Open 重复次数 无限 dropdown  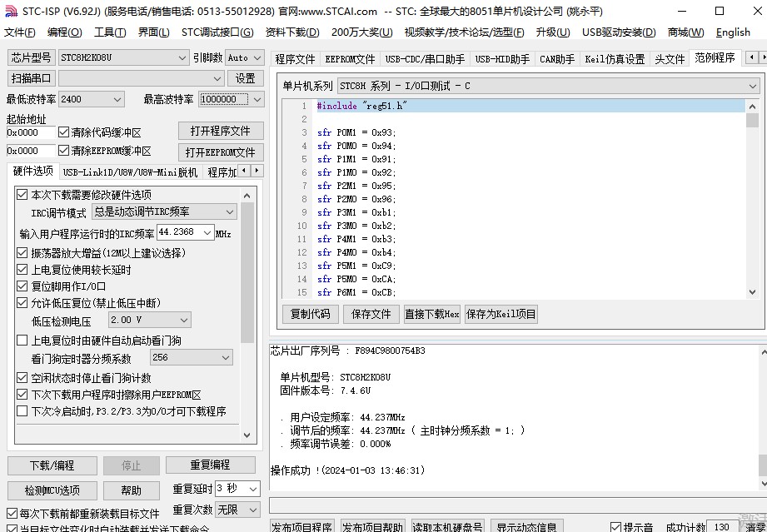pos(237,510)
